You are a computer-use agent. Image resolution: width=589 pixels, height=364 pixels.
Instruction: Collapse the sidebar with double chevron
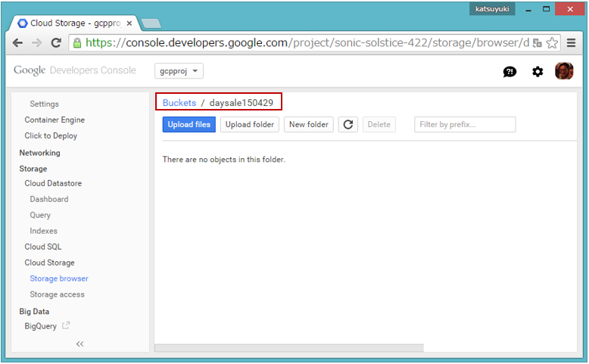point(80,344)
